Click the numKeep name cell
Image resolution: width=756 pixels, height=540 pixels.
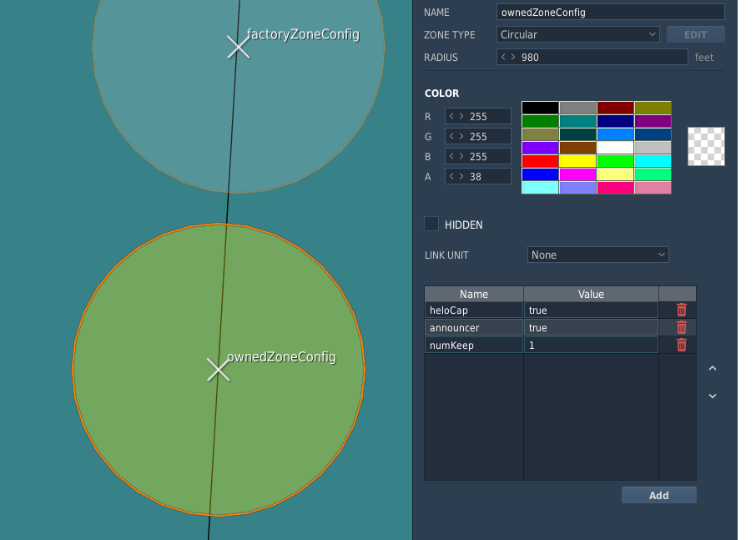(474, 346)
